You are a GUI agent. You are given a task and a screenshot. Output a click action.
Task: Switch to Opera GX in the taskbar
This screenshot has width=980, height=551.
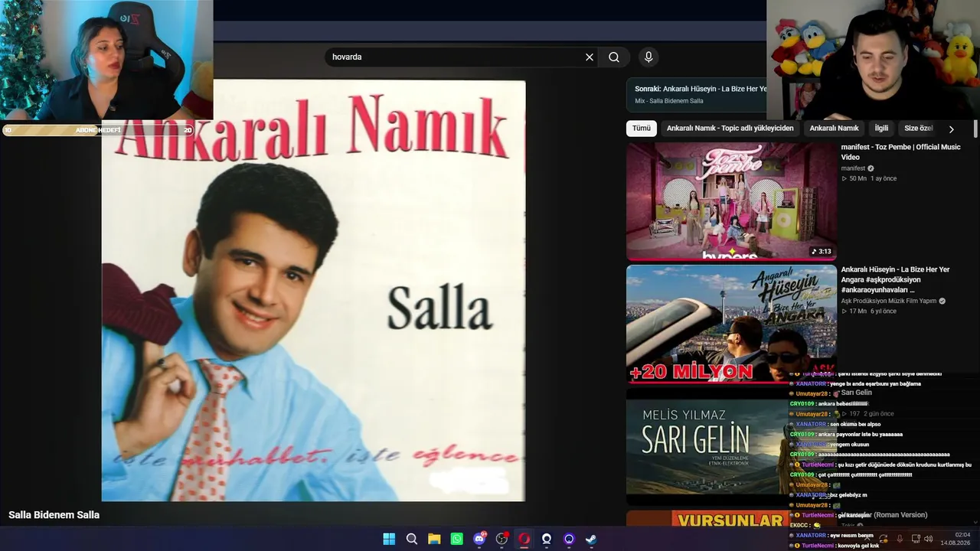[x=524, y=539]
